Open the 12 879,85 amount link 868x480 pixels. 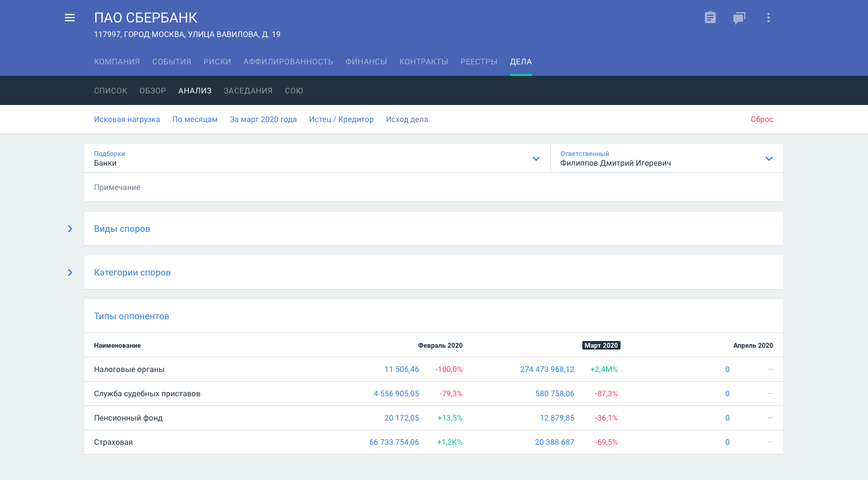click(x=557, y=418)
